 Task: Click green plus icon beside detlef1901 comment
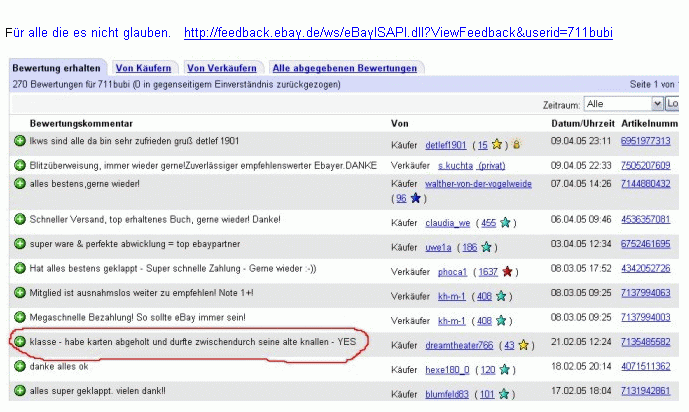(x=20, y=141)
